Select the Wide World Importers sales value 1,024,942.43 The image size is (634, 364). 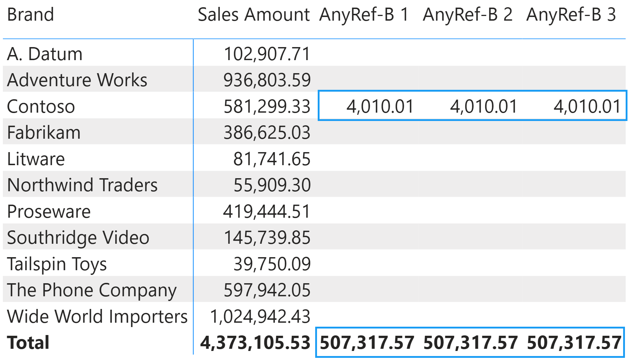click(260, 317)
